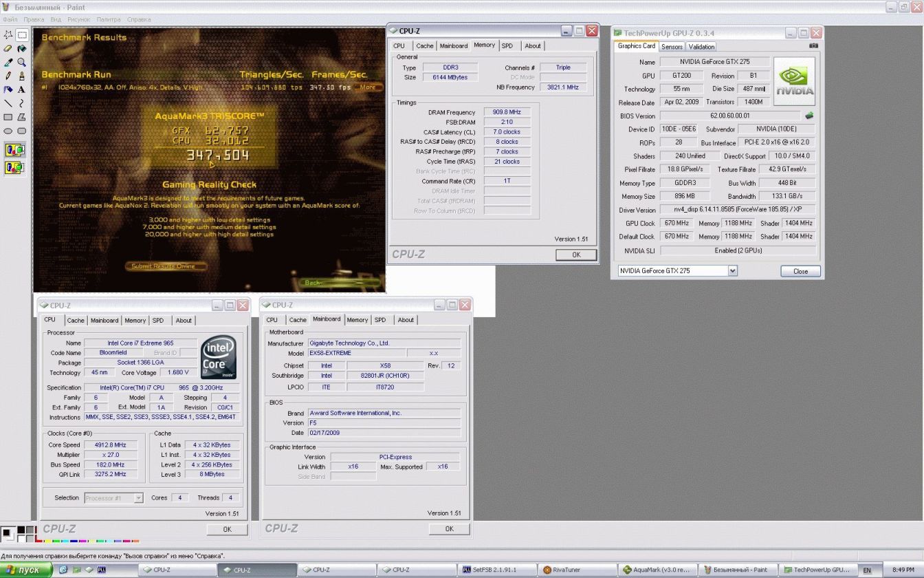Select the Free-Form Select tool in Paint

coord(8,34)
